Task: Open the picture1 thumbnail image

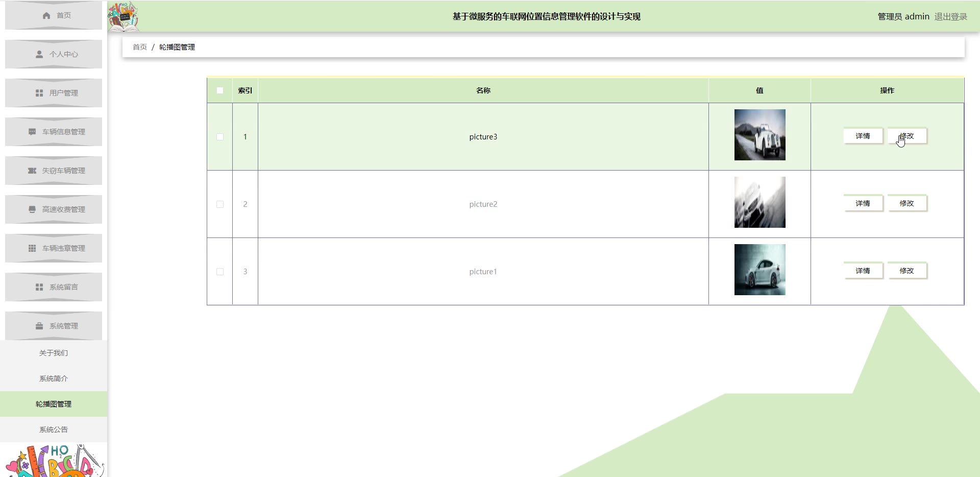Action: (x=760, y=270)
